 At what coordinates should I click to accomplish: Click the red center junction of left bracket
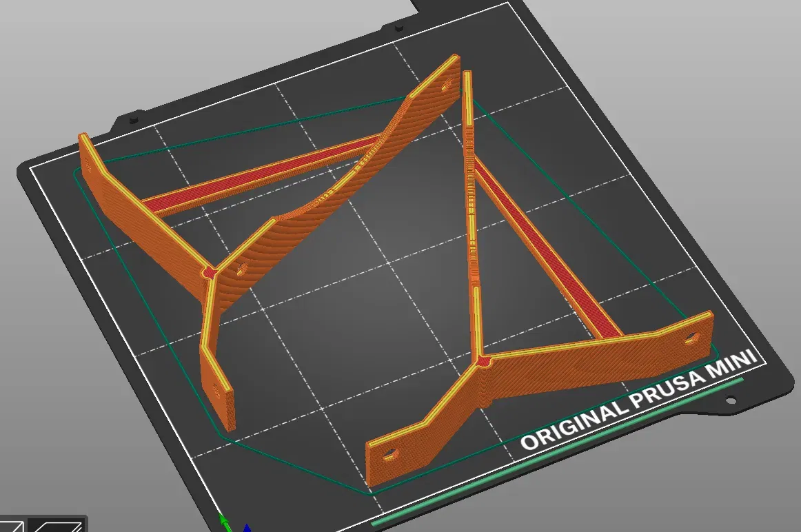(209, 272)
